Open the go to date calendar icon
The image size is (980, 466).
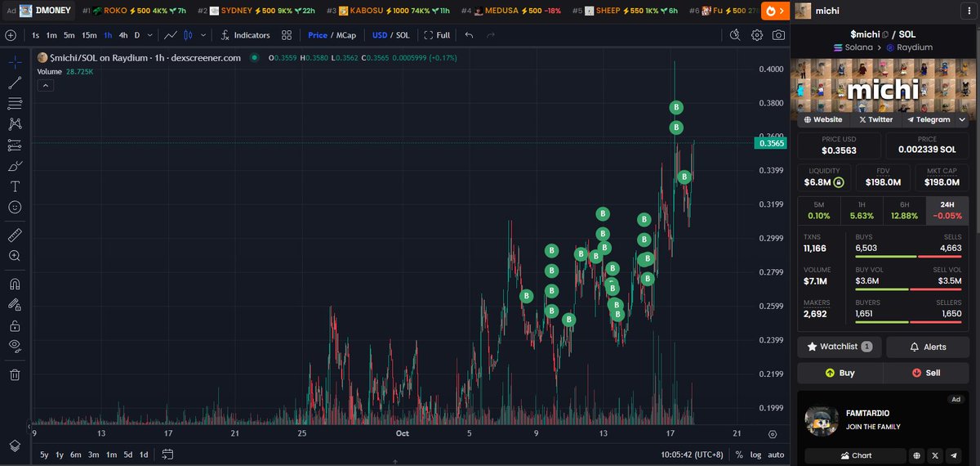(167, 454)
